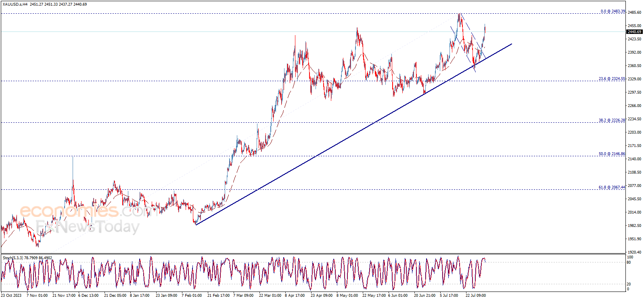Click the 2234.50 price axis label
This screenshot has width=644, height=300.
pos(634,119)
